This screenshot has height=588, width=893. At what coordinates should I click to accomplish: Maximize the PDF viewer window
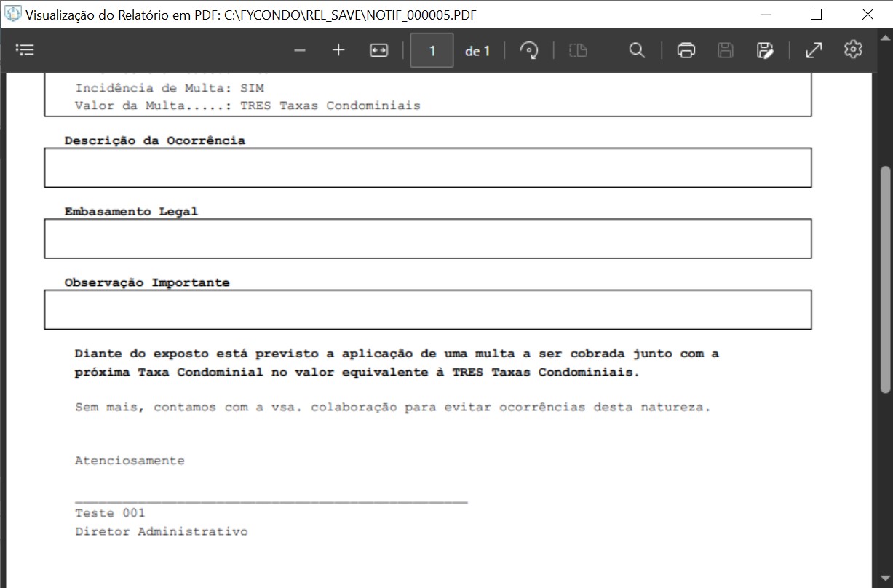[x=816, y=14]
